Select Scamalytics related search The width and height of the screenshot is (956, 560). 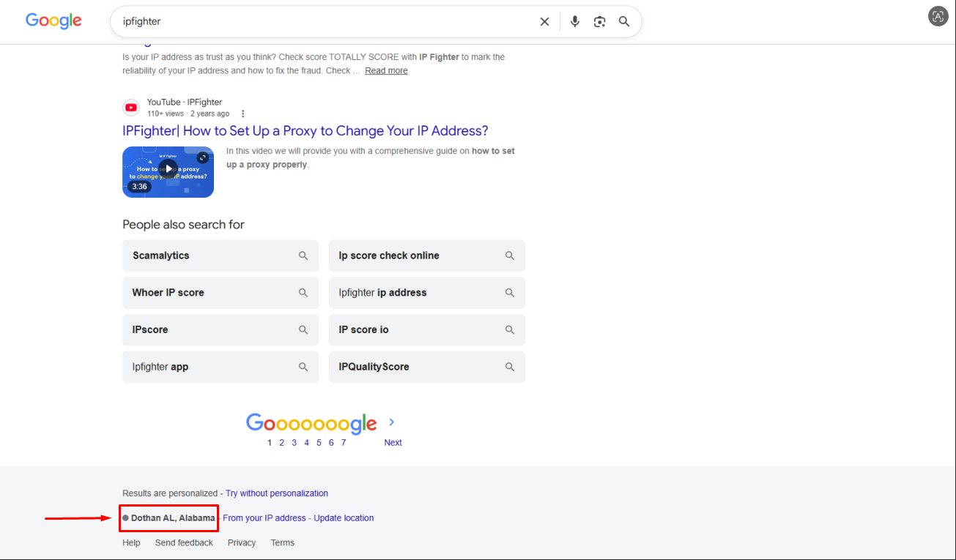click(221, 255)
